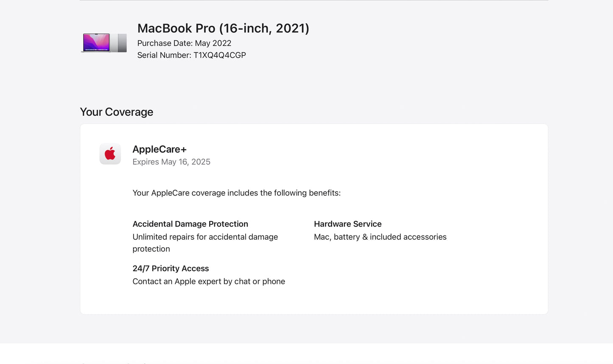
Task: Expand the Hardware Service benefit details
Action: 347,224
